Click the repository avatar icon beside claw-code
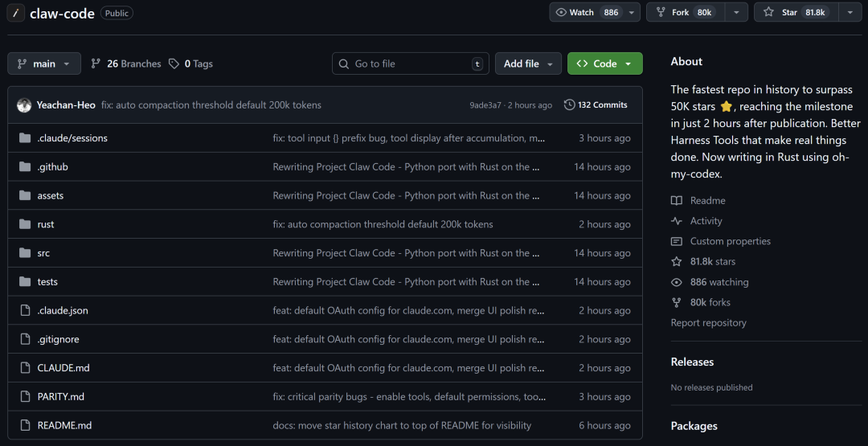The image size is (868, 446). [x=16, y=13]
